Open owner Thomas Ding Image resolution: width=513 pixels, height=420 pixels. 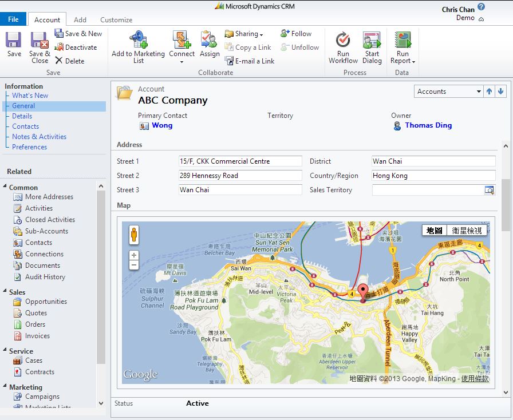[x=428, y=125]
